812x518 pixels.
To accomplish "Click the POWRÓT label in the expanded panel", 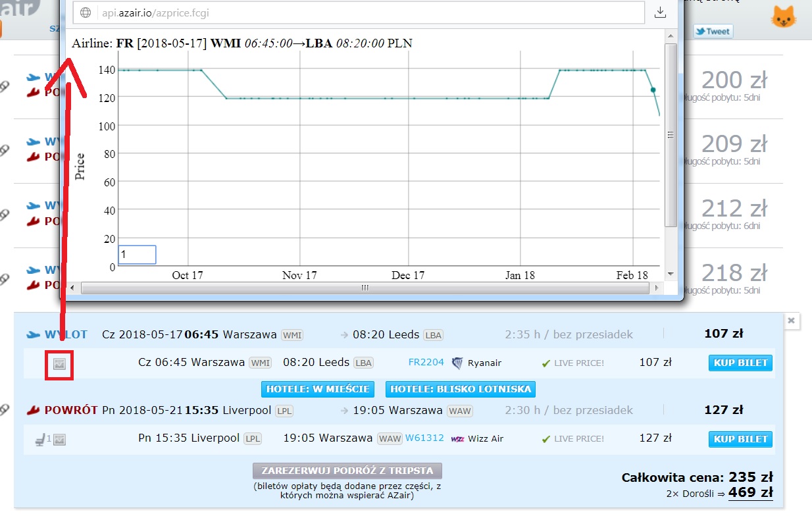I will coord(72,410).
